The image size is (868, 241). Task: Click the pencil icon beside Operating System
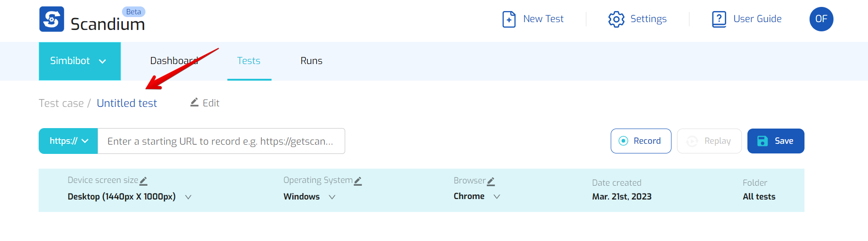(x=358, y=181)
